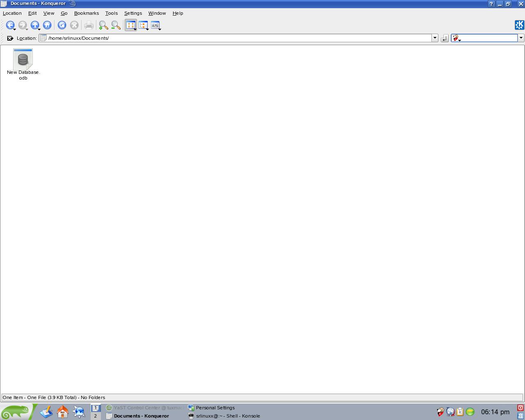Viewport: 525px width, 420px height.
Task: Click the red Logout power button
Action: click(x=520, y=408)
